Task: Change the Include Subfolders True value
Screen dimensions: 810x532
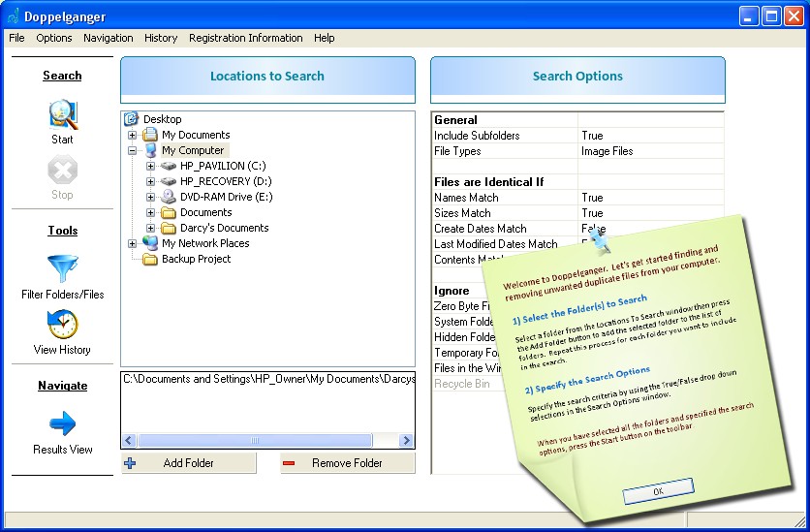Action: [x=650, y=136]
